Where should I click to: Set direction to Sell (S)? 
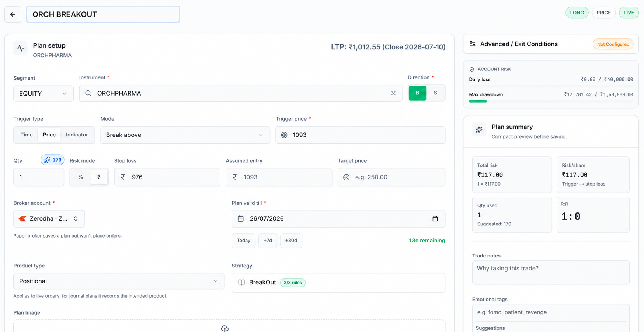(x=435, y=93)
